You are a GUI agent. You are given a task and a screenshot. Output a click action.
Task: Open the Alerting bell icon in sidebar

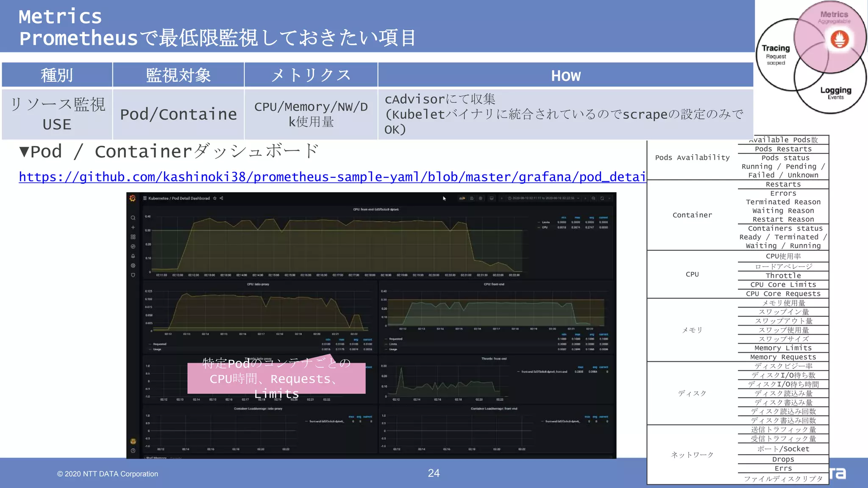133,256
